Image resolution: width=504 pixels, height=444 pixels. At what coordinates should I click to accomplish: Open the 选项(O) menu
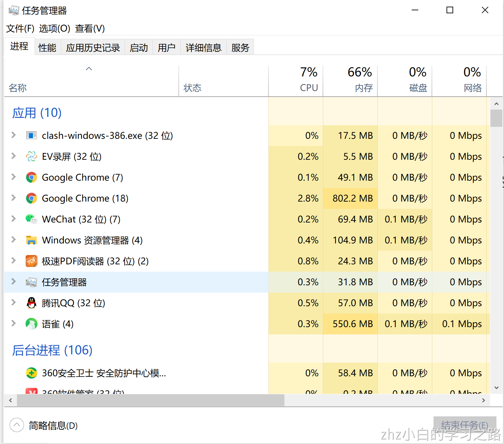pyautogui.click(x=55, y=29)
